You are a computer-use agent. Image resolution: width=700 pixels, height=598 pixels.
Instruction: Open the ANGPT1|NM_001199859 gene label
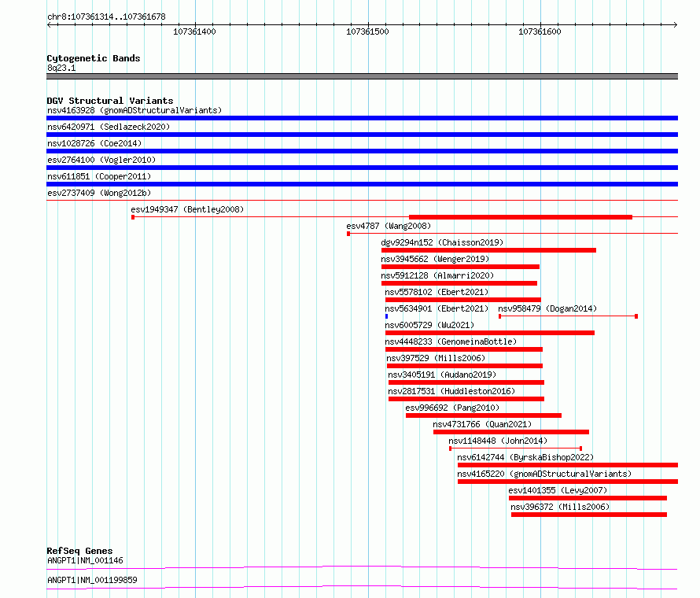pos(92,580)
